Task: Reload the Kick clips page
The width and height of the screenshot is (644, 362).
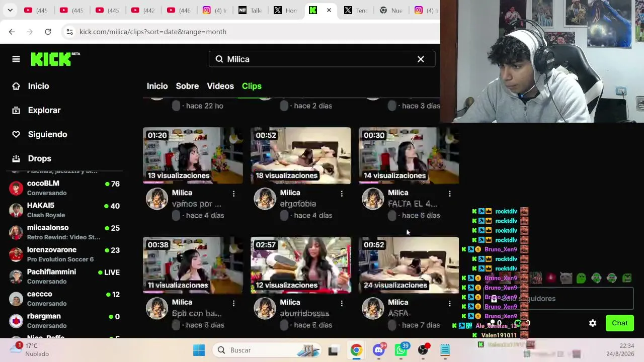Action: point(48,32)
